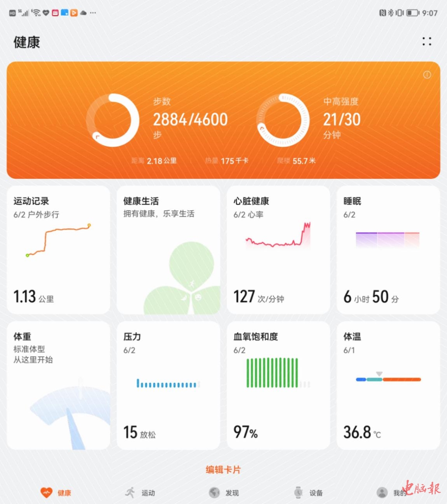
Task: Open the 体重 weight card
Action: 58,386
